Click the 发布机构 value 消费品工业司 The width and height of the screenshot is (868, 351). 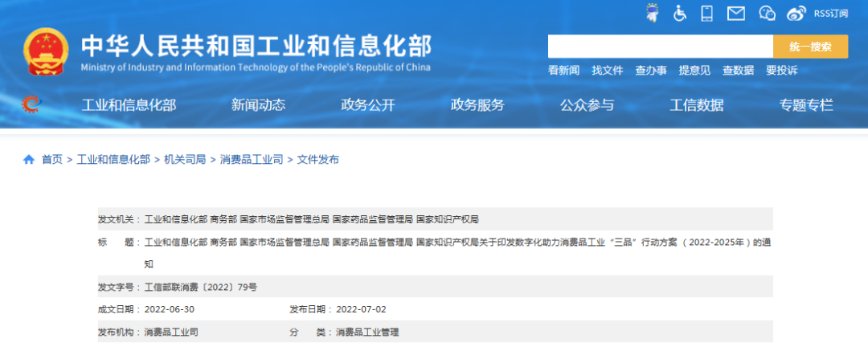click(171, 333)
